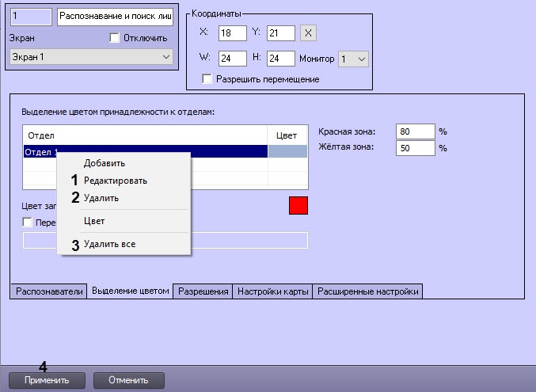Screen dimensions: 536x392
Task: Open the Разрешения tab
Action: click(203, 291)
